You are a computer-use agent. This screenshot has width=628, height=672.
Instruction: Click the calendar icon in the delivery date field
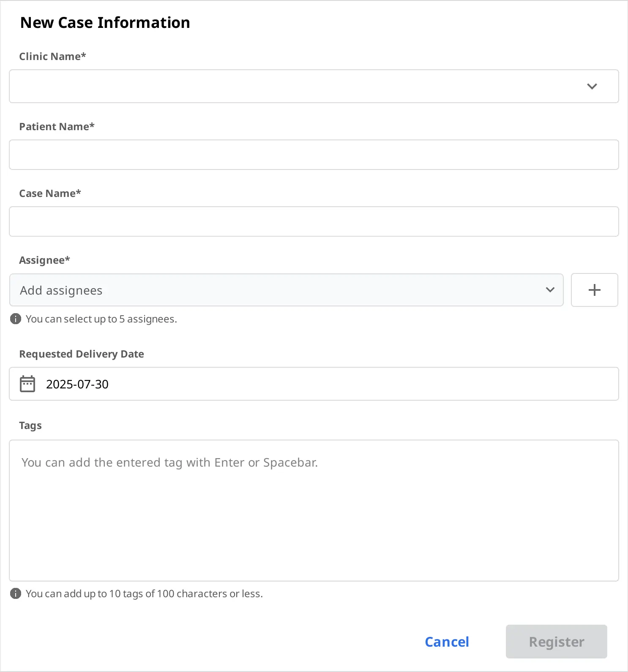[27, 384]
